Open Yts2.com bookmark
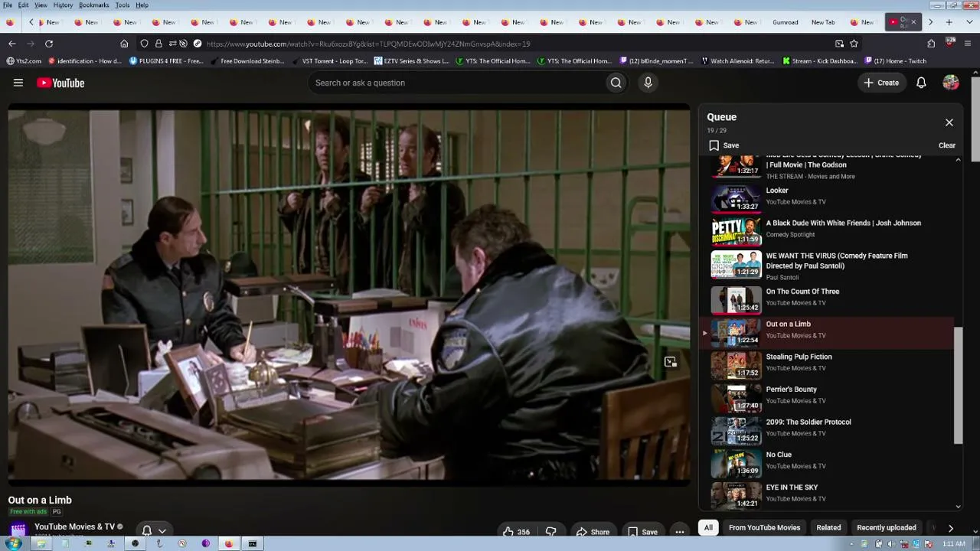980x551 pixels. [x=24, y=61]
